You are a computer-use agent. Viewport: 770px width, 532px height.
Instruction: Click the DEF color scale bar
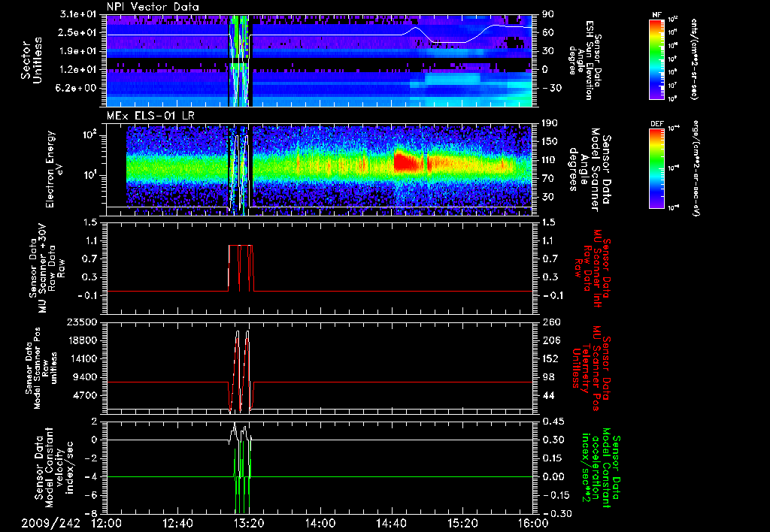coord(657,168)
